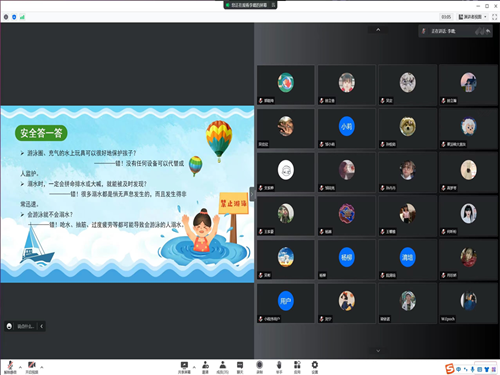The height and width of the screenshot is (375, 500).
Task: Expand video options arrow
Action: (x=42, y=367)
